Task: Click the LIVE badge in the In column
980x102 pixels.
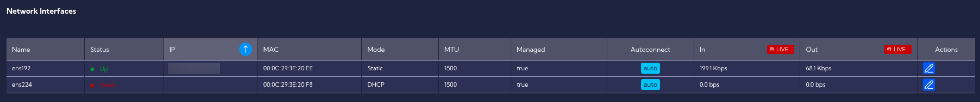Action: pos(780,49)
